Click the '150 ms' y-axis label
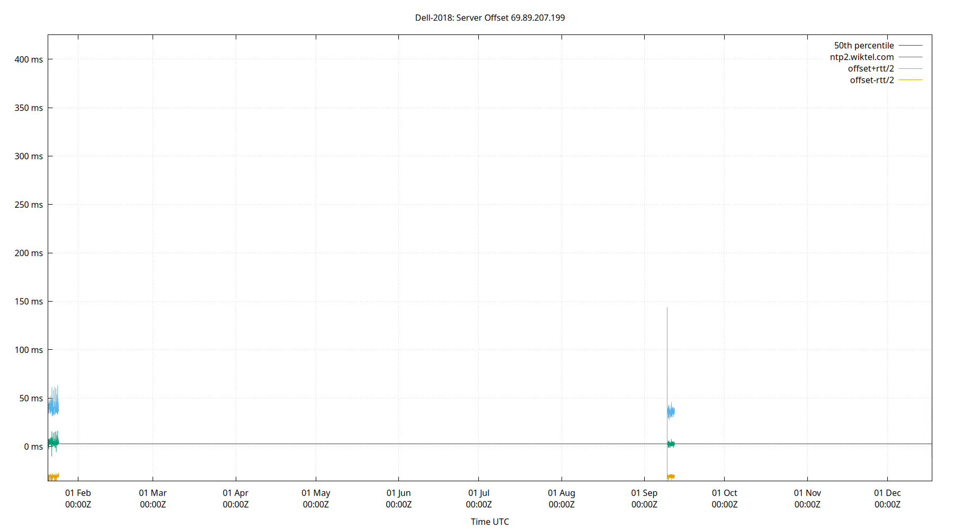 pyautogui.click(x=29, y=302)
